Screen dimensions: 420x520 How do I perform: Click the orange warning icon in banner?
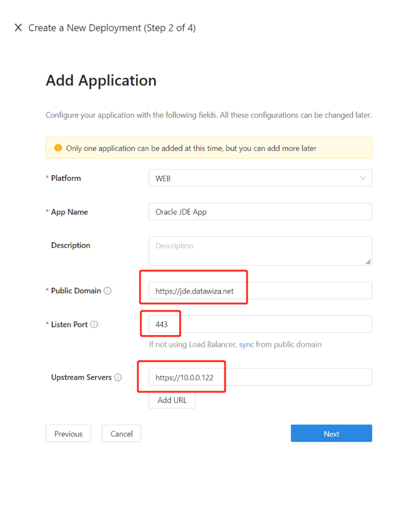coord(58,147)
